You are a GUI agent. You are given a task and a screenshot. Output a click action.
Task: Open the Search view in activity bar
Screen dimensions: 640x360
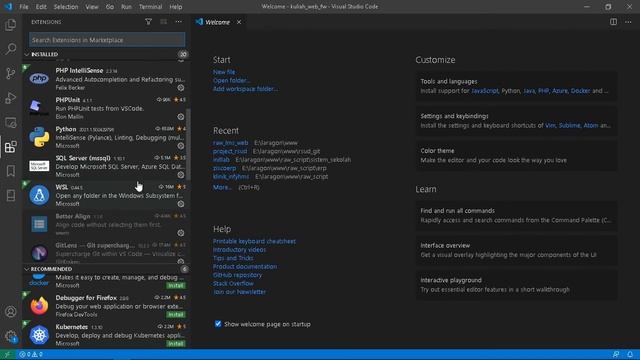coord(11,49)
